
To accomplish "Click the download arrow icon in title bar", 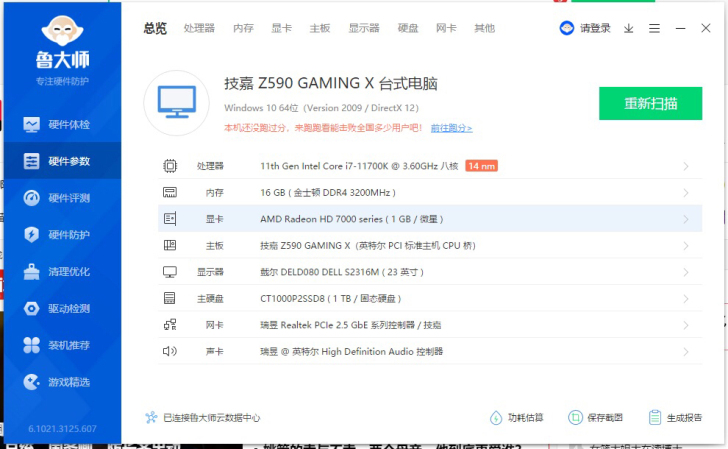I will click(629, 29).
